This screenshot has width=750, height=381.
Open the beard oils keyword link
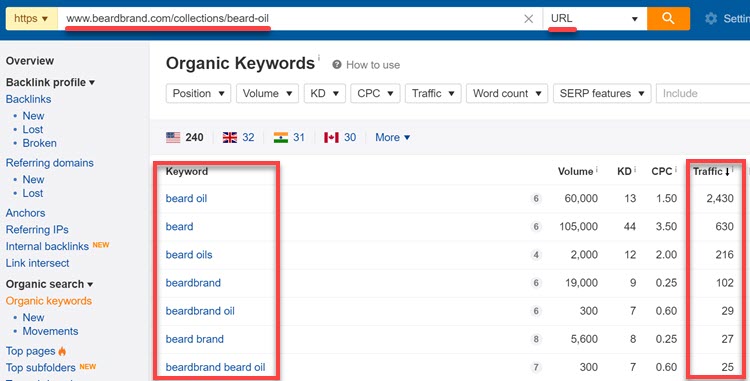tap(189, 255)
